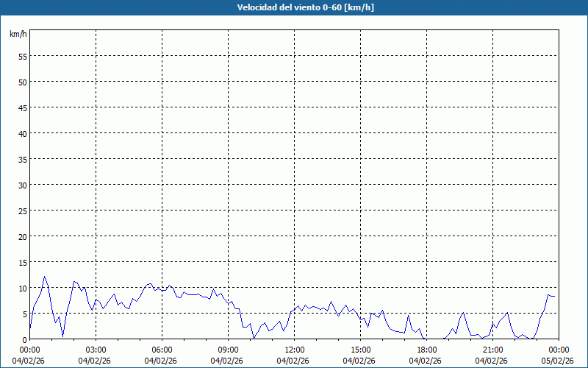This screenshot has height=368, width=588.
Task: Click the 05/02/26 date label
Action: coord(557,361)
